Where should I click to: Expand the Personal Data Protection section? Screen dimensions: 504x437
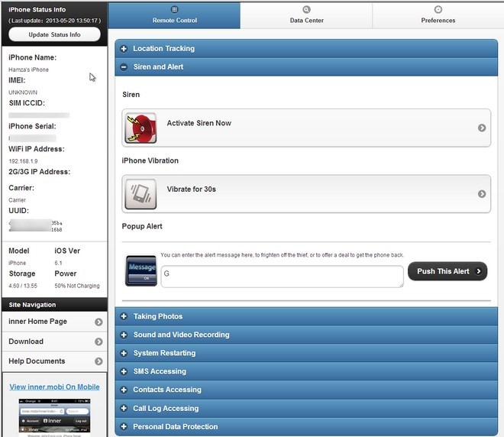click(x=306, y=427)
